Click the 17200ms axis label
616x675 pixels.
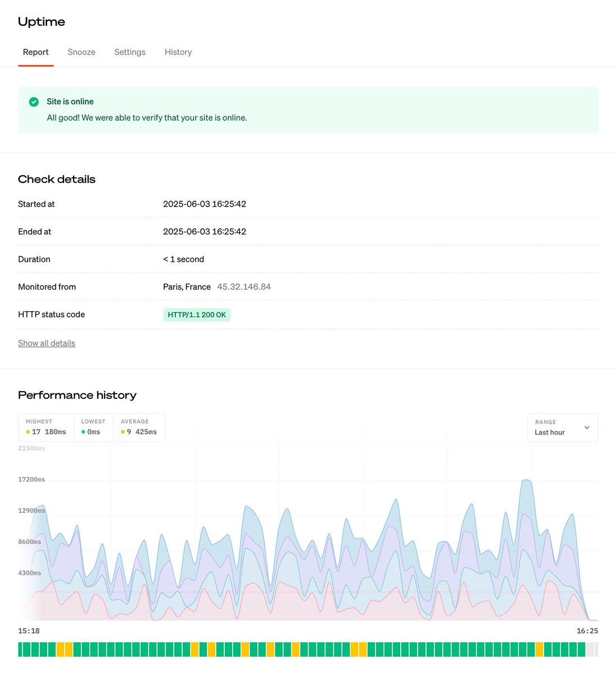coord(31,480)
